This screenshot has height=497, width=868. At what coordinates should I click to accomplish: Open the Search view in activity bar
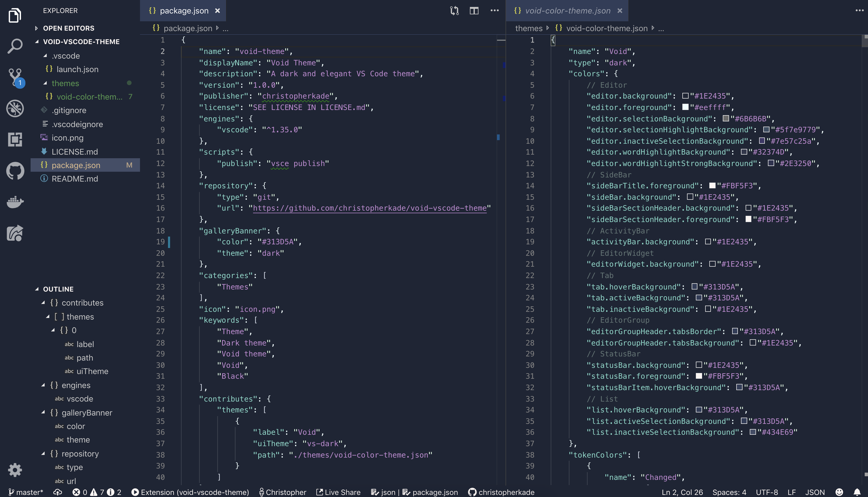(15, 46)
